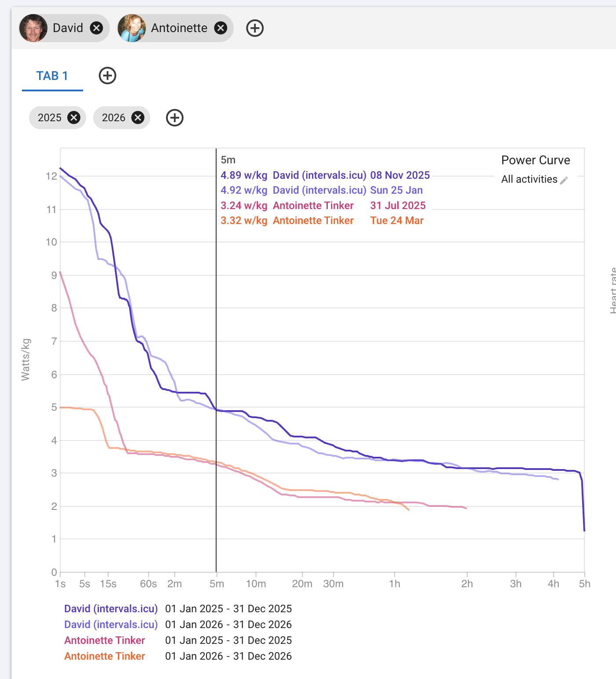Screen dimensions: 616x679
Task: Open the 08 Nov 2025 activity link
Action: click(x=400, y=175)
